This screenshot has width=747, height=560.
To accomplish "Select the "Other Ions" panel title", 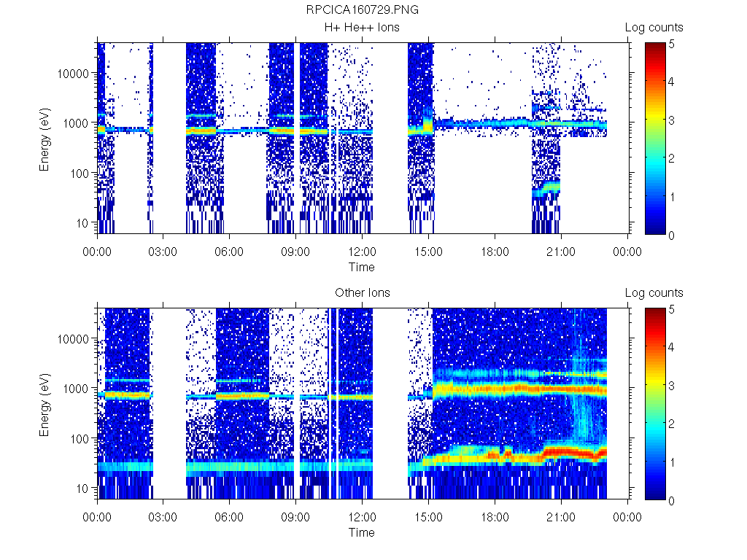I will [362, 292].
